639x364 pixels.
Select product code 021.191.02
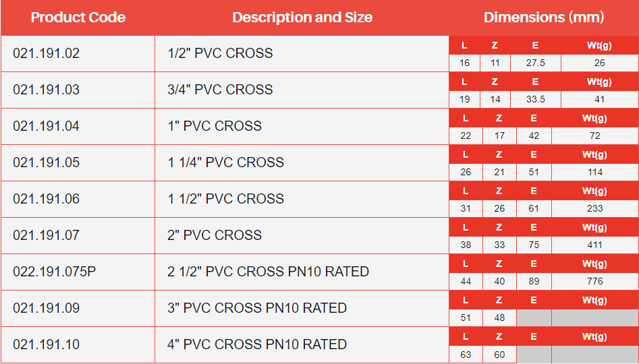pyautogui.click(x=46, y=53)
